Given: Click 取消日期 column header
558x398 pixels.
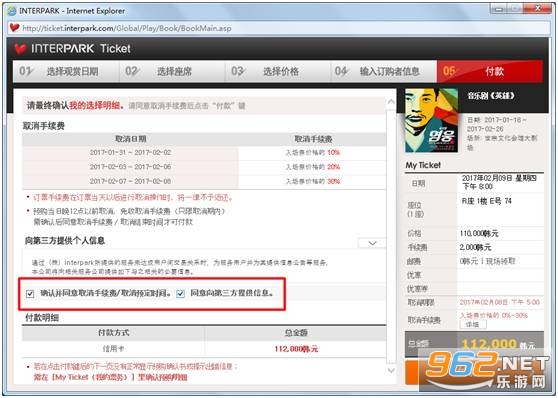Looking at the screenshot, I should pyautogui.click(x=130, y=139).
